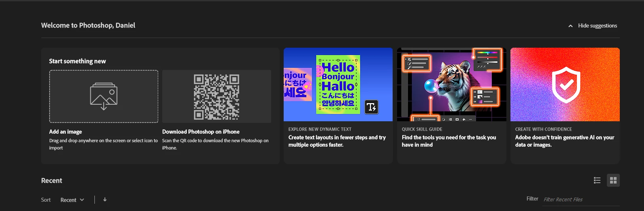
Task: Click the Add an image label
Action: [x=65, y=132]
